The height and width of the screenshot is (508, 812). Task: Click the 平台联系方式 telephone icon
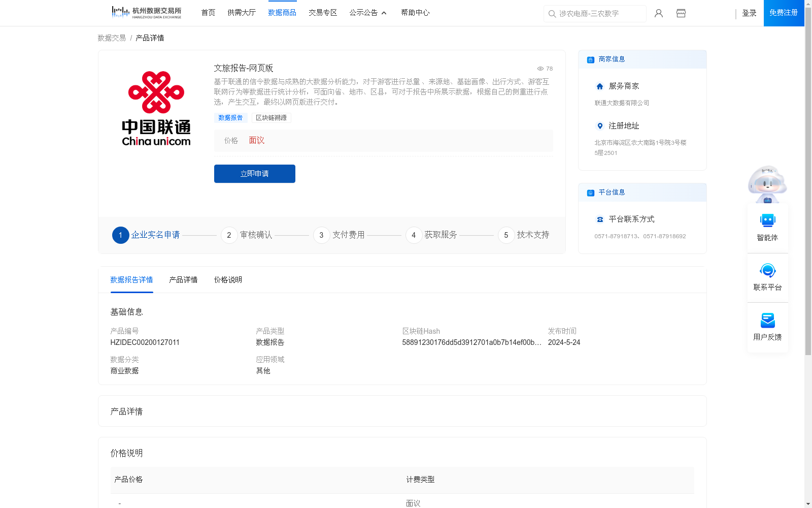pos(600,219)
